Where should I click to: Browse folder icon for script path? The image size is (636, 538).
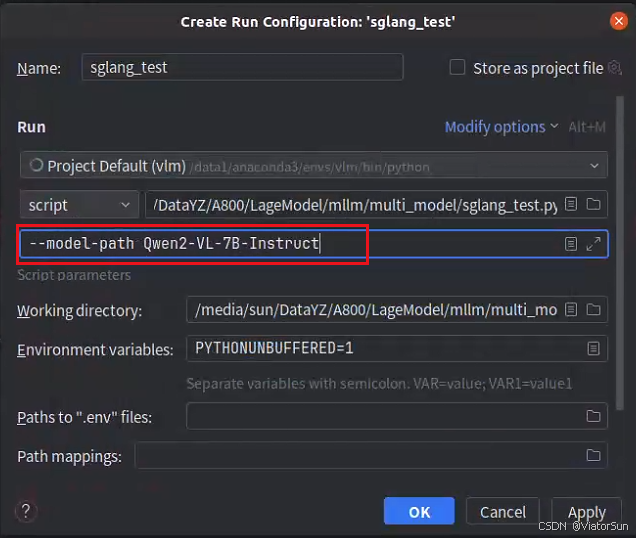coord(593,204)
